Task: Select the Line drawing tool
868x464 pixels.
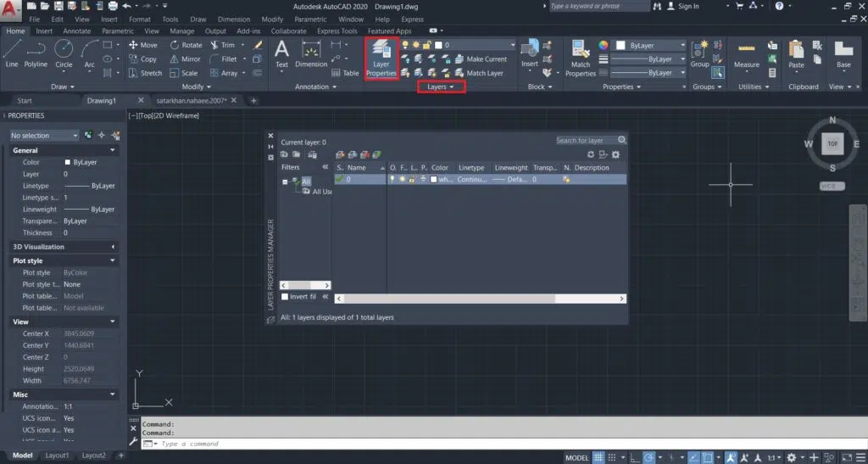Action: (x=11, y=52)
